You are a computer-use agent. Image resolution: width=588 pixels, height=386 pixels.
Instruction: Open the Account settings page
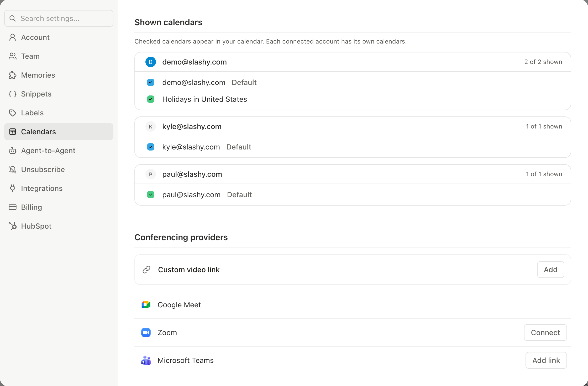59,37
